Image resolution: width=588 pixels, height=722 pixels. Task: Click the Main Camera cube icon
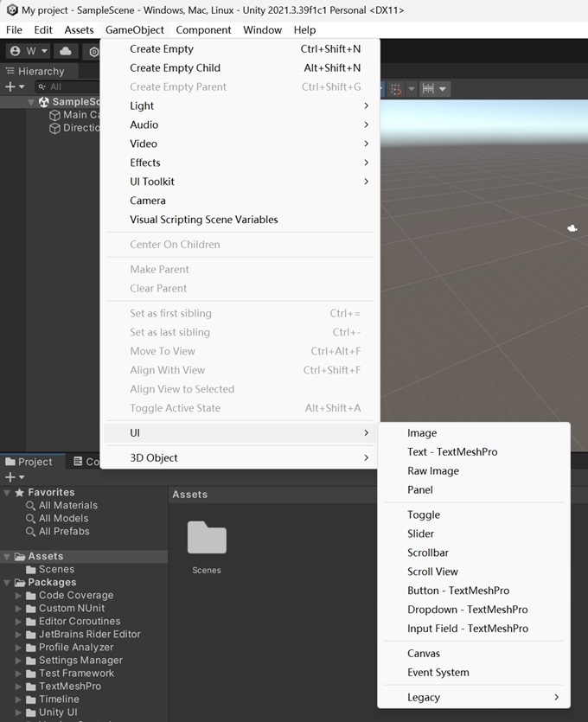tap(54, 115)
